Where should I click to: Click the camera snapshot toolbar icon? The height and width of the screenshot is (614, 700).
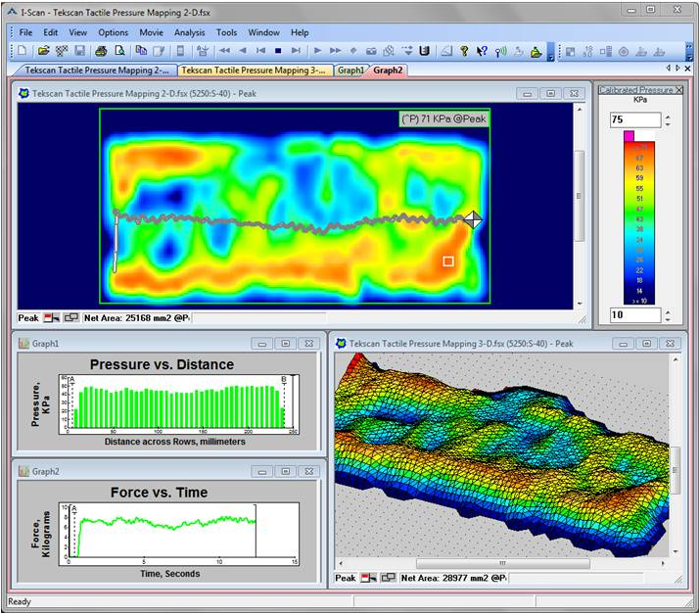pos(371,51)
